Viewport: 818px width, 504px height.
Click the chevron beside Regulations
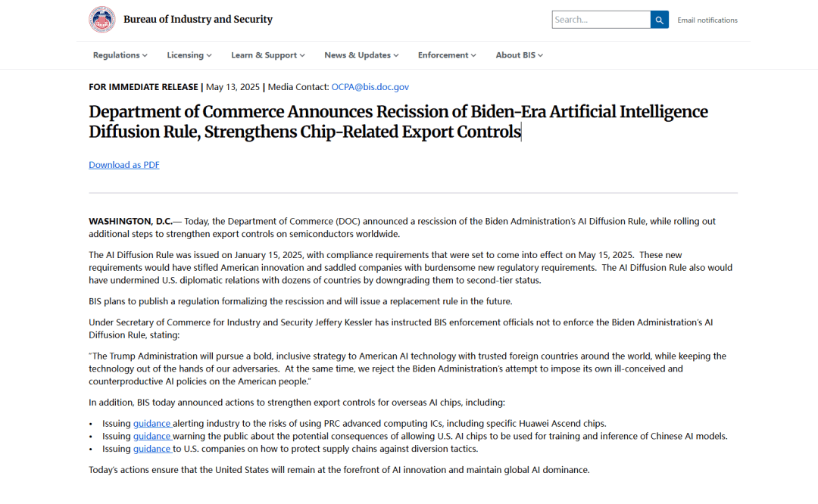tap(145, 55)
